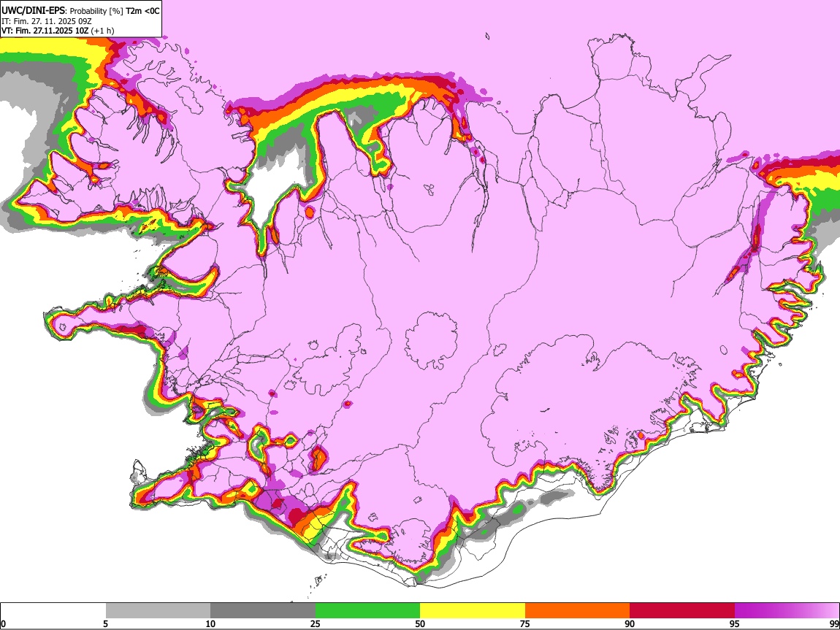This screenshot has width=840, height=630.
Task: Click the legend value label '25'
Action: click(316, 623)
